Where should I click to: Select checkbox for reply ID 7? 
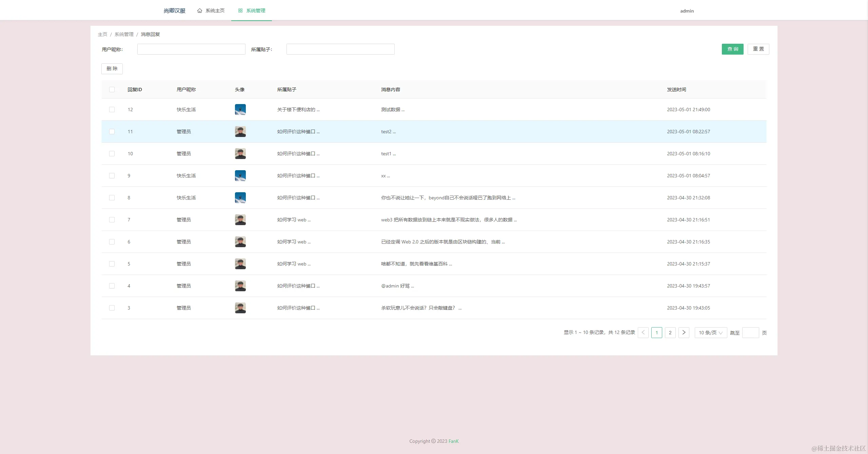[x=112, y=220]
